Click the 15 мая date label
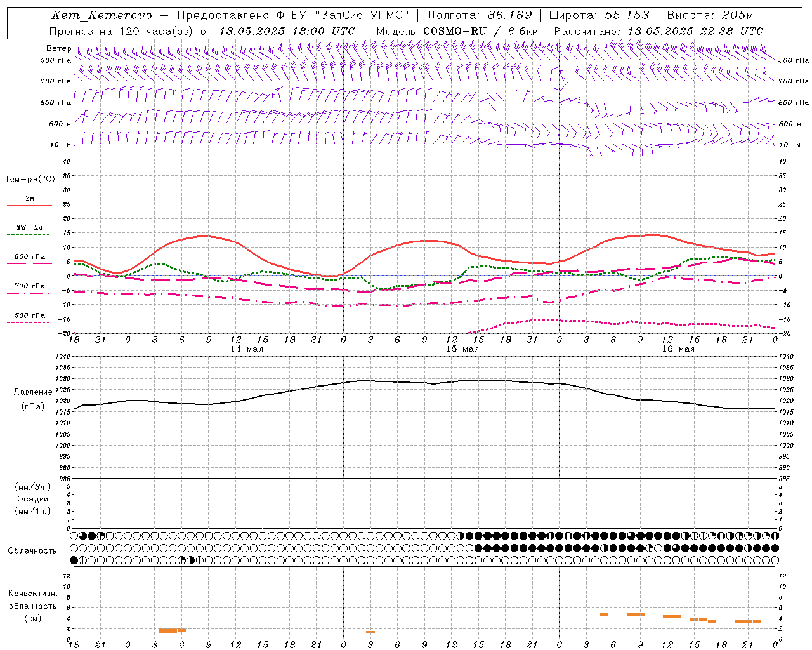The image size is (812, 650). pos(462,349)
